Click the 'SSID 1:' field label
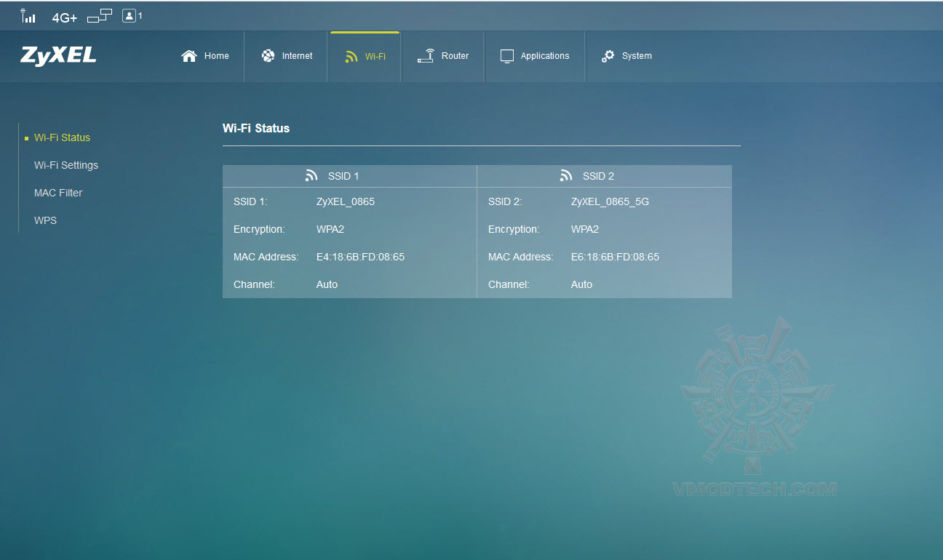 coord(250,201)
